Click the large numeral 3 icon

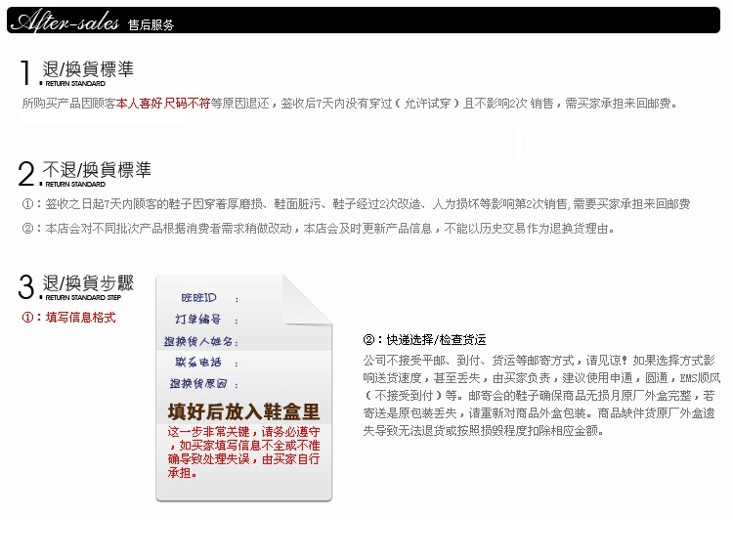(x=27, y=288)
